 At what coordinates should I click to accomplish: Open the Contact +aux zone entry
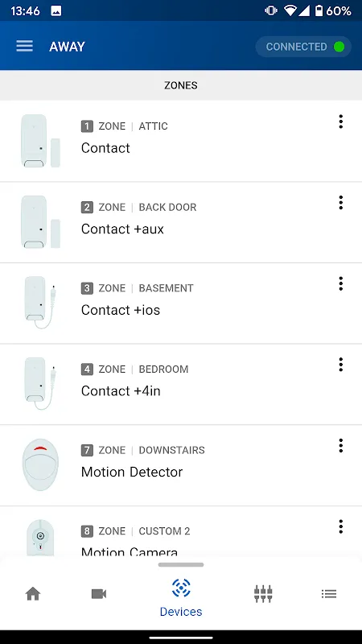(181, 222)
